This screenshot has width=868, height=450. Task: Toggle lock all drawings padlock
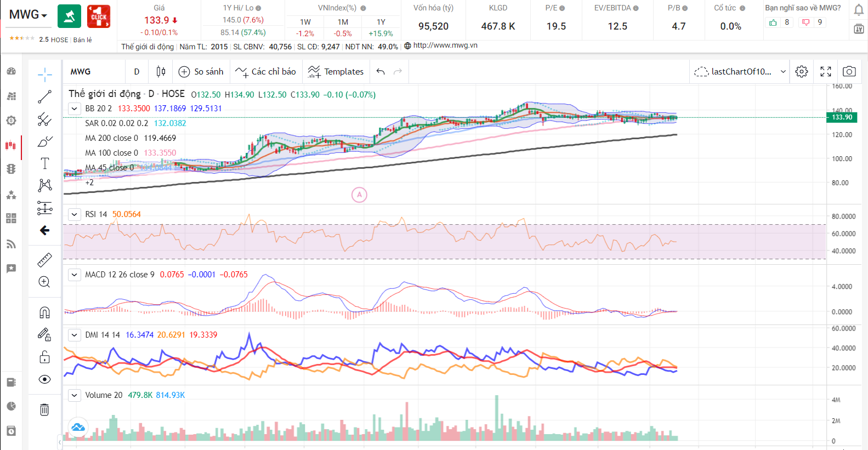(x=45, y=357)
